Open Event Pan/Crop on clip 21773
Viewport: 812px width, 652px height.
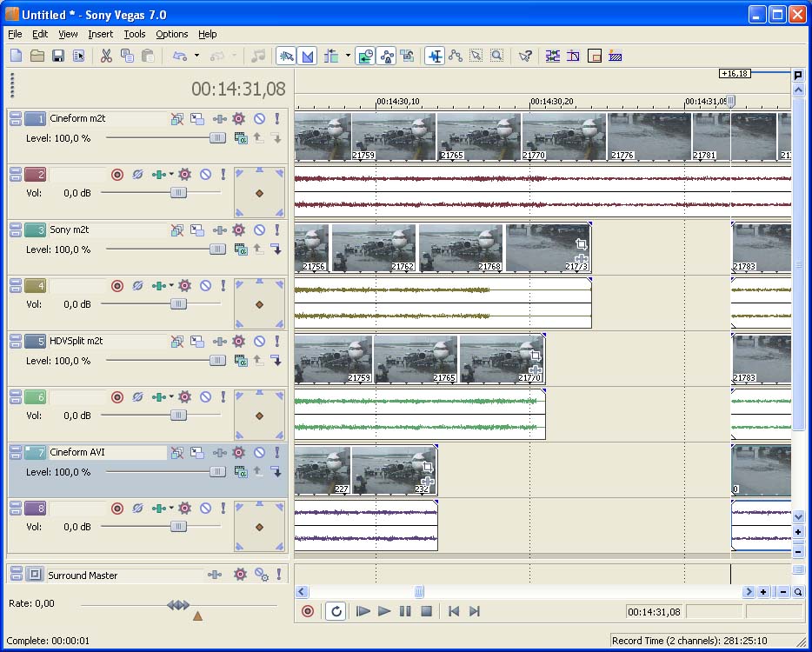[x=581, y=244]
